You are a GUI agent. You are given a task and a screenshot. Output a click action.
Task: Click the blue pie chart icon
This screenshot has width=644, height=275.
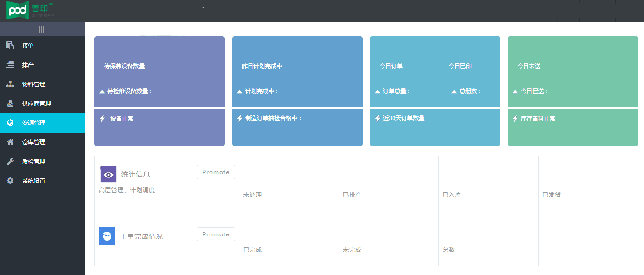[x=107, y=236]
